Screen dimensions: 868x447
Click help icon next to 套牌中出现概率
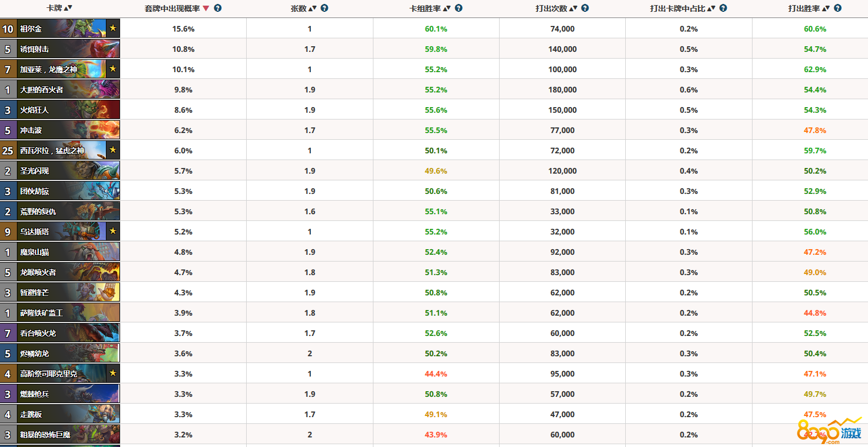point(218,8)
